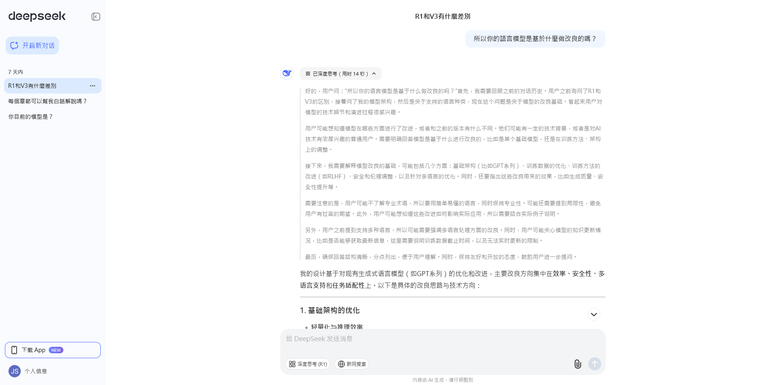The image size is (780, 385).
Task: Click the NEW badge beside 下载 App
Action: (x=56, y=350)
